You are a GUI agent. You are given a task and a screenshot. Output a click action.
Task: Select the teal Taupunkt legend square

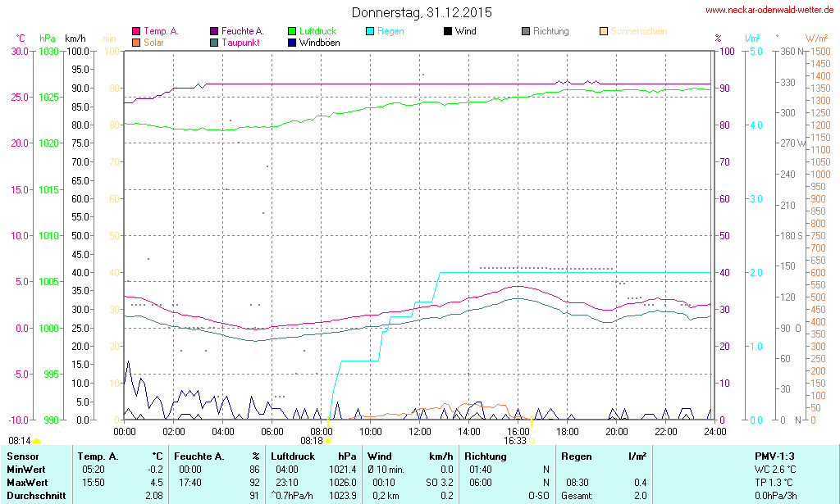tap(214, 43)
